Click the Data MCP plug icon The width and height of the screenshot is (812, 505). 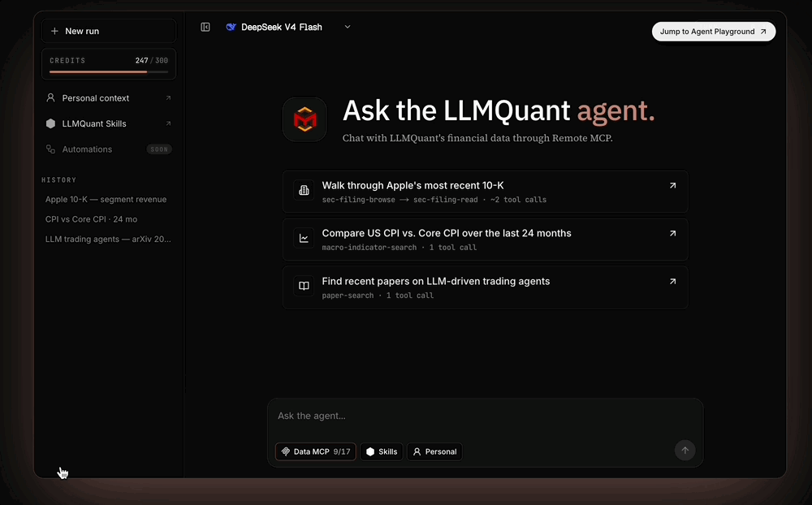pos(285,451)
